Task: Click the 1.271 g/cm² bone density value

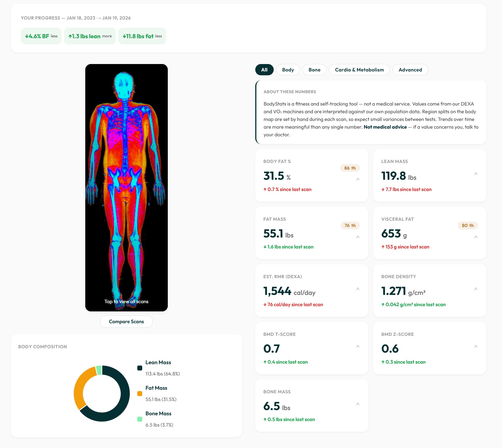Action: click(x=403, y=291)
